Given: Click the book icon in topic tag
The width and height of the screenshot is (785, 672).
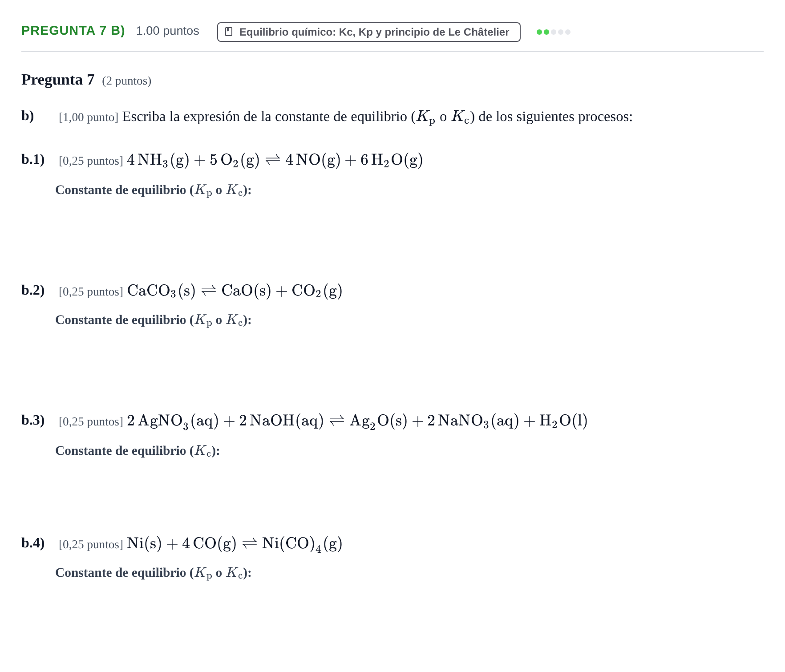Looking at the screenshot, I should [x=229, y=32].
